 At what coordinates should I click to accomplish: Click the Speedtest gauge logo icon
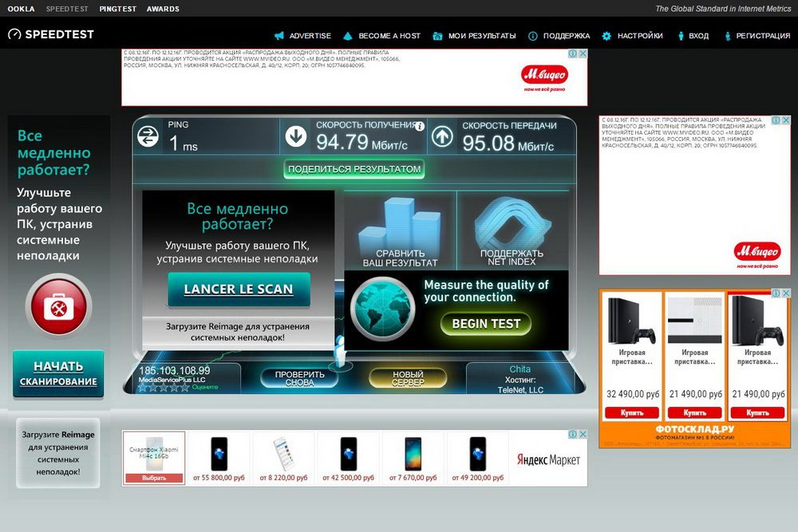click(x=14, y=34)
